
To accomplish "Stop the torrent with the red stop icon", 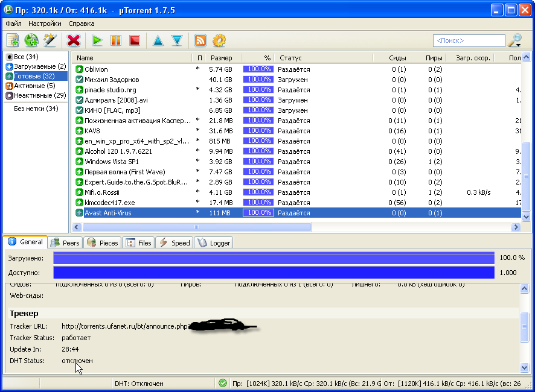I will 135,40.
